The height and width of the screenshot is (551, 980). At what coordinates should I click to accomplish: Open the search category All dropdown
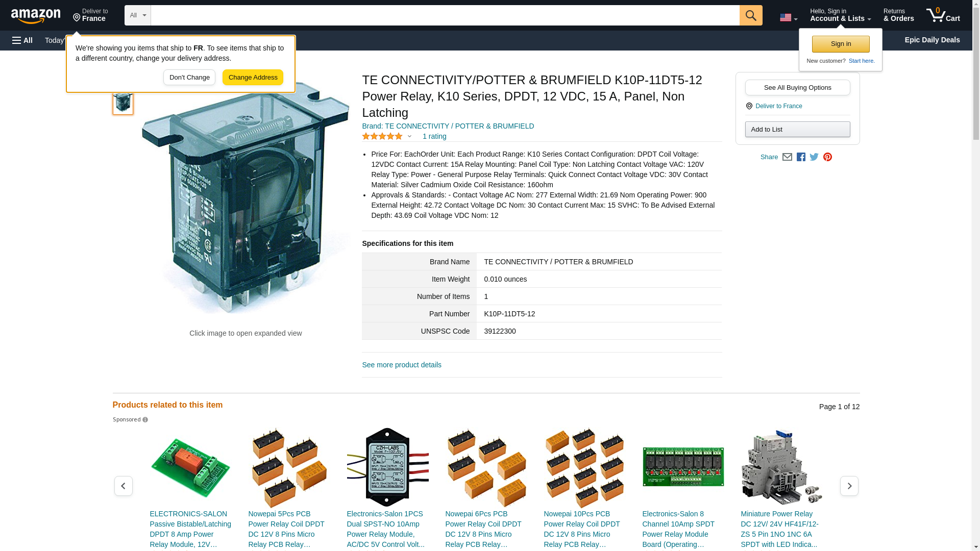pyautogui.click(x=137, y=15)
